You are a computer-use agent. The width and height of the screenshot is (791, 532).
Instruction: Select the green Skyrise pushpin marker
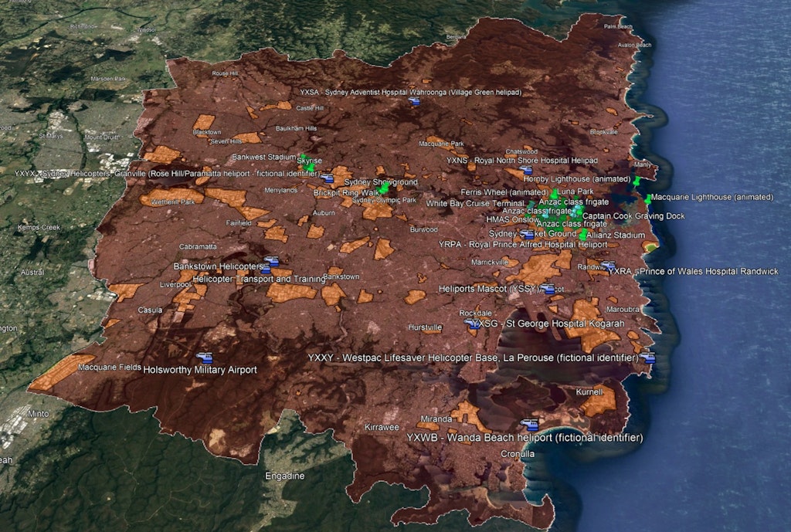point(309,166)
